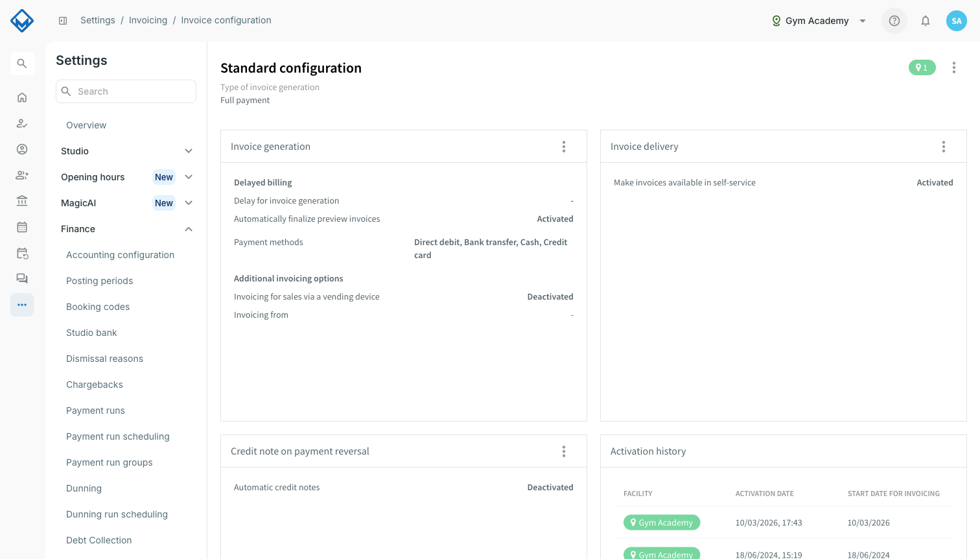Open Invoice generation card options menu
The image size is (980, 559).
click(564, 147)
